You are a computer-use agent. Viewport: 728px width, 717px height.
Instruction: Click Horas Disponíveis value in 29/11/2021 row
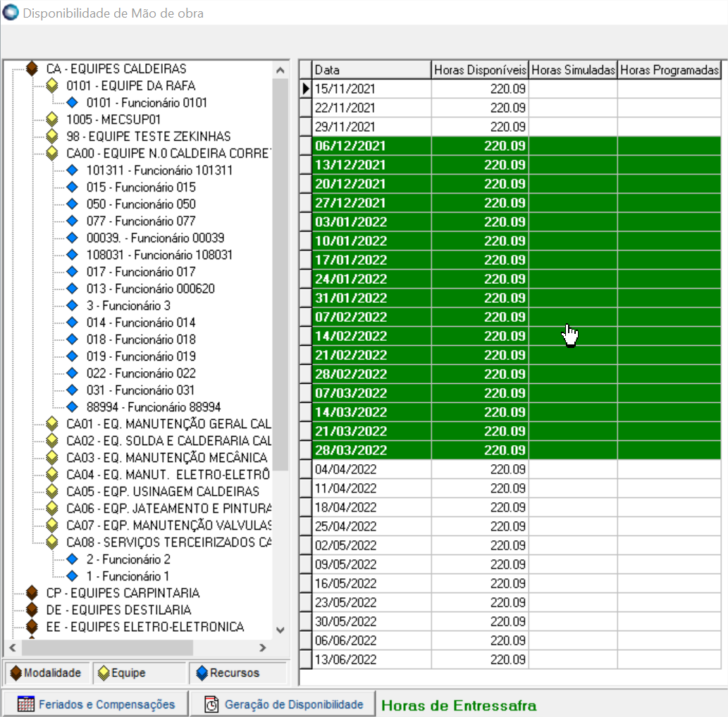(480, 127)
